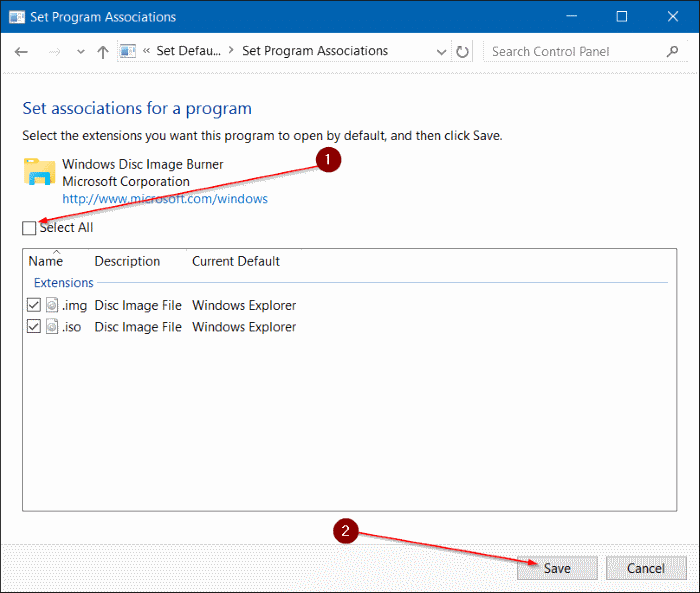
Task: Click the Microsoft Corporation text
Action: [x=126, y=181]
